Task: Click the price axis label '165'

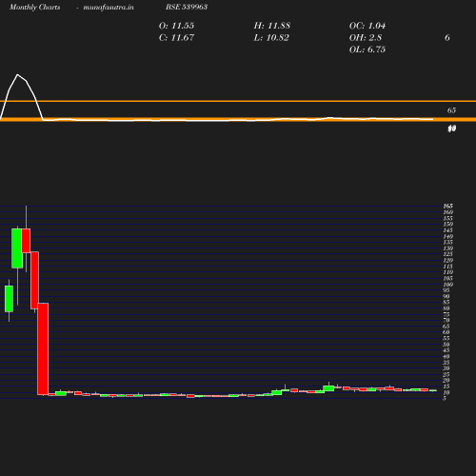Action: point(448,206)
